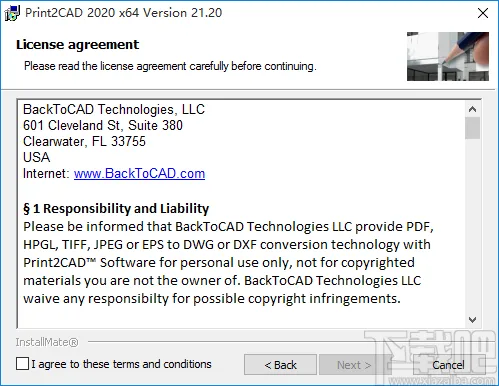Click the installer icon in title bar
499x386 pixels.
(x=12, y=13)
